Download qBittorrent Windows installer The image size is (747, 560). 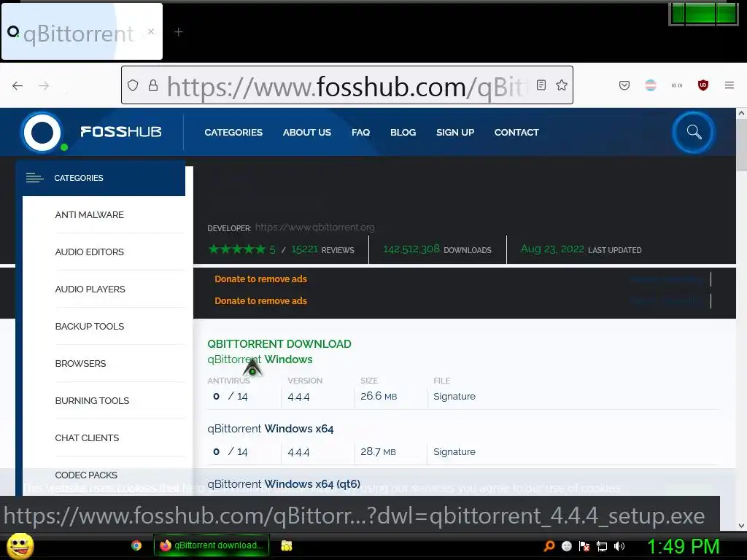[x=260, y=359]
